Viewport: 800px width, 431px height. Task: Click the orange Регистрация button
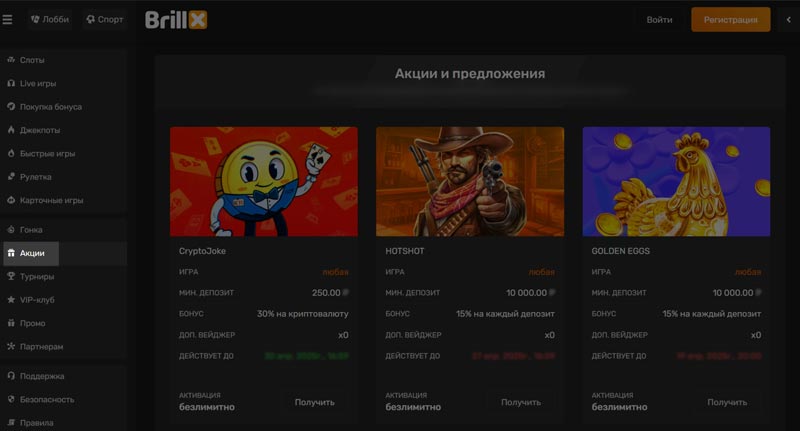coord(731,20)
